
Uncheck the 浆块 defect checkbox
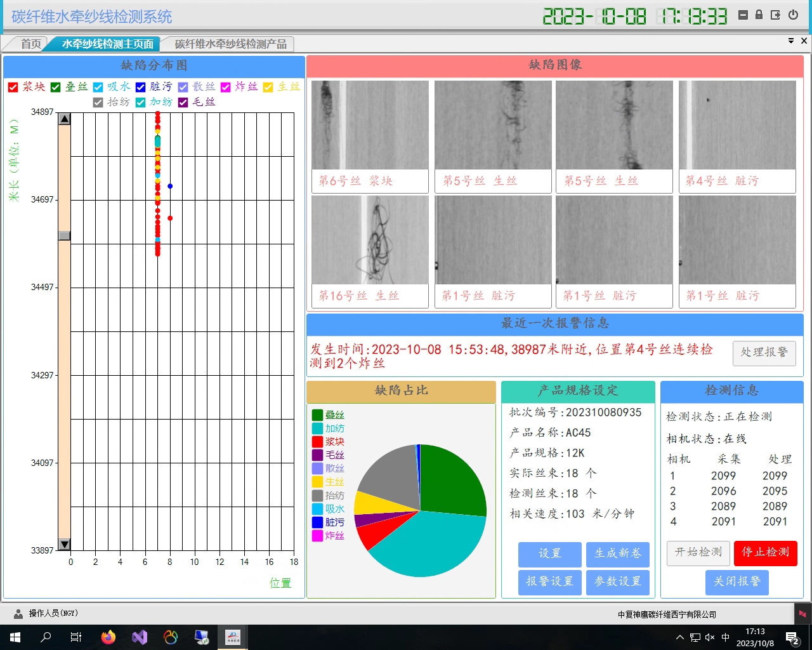(x=13, y=87)
